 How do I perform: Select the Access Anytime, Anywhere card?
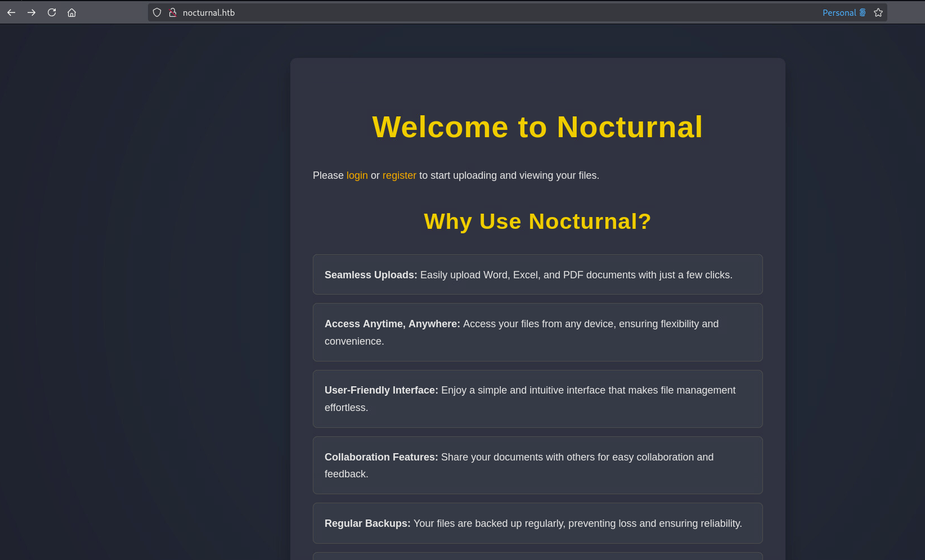pyautogui.click(x=537, y=332)
